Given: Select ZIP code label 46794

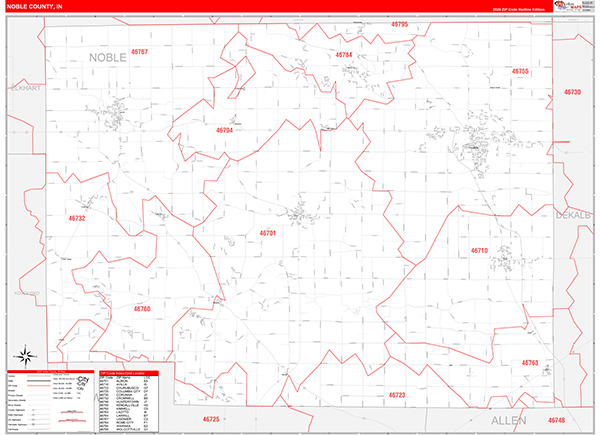Looking at the screenshot, I should (224, 130).
